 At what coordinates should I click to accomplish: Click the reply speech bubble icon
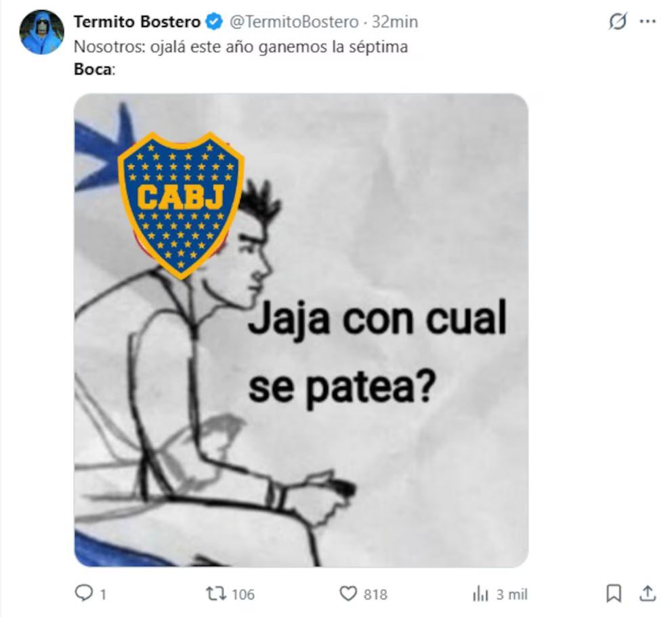(x=83, y=593)
